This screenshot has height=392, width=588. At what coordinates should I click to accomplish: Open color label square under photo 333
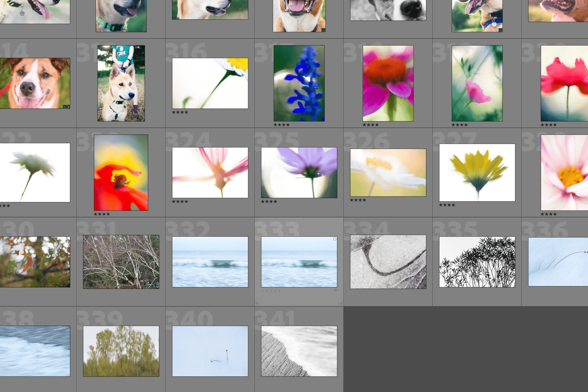coord(335,290)
